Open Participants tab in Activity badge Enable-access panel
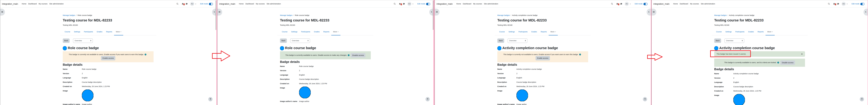Screen dimensions: 868x105 pyautogui.click(x=523, y=32)
